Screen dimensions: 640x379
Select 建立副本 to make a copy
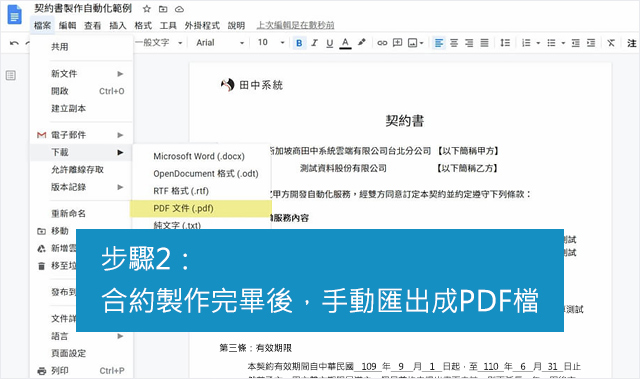(x=82, y=109)
